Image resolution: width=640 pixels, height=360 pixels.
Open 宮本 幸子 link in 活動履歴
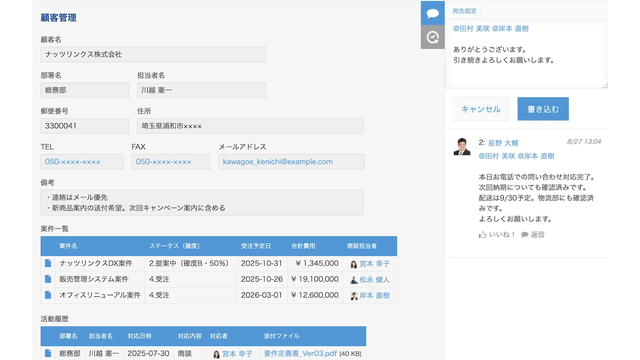tap(238, 354)
